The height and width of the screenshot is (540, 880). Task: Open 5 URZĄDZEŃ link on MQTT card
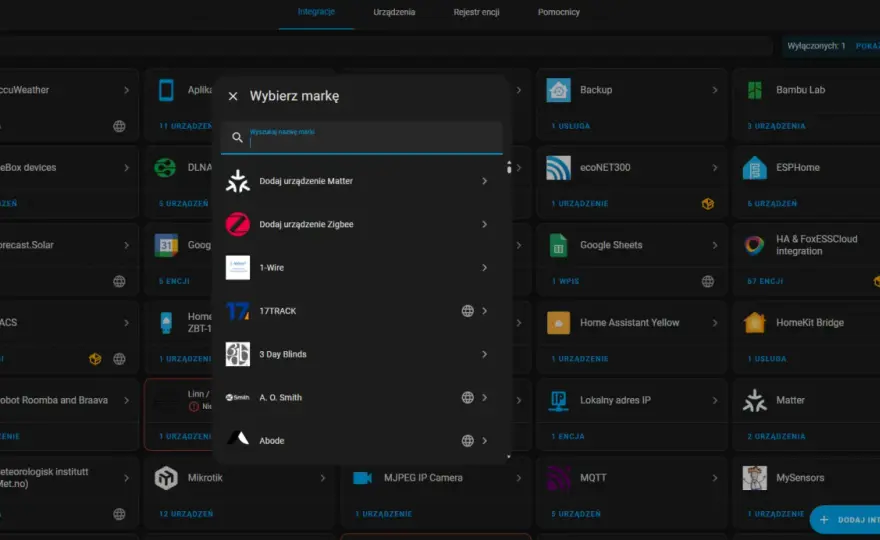576,514
